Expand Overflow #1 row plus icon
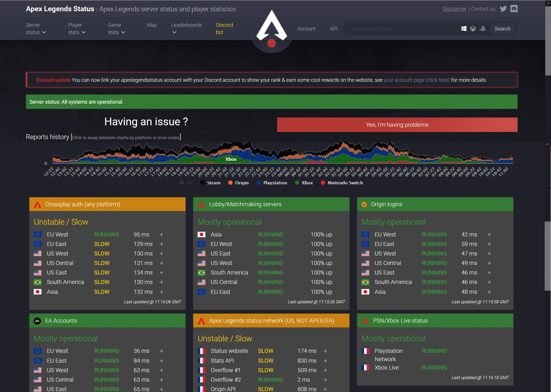 pos(325,370)
